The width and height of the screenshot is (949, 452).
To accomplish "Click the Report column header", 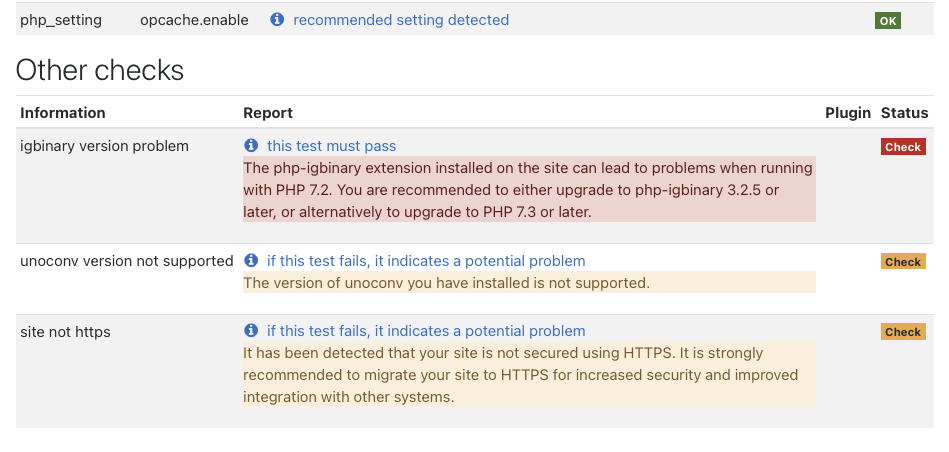I will (x=268, y=113).
